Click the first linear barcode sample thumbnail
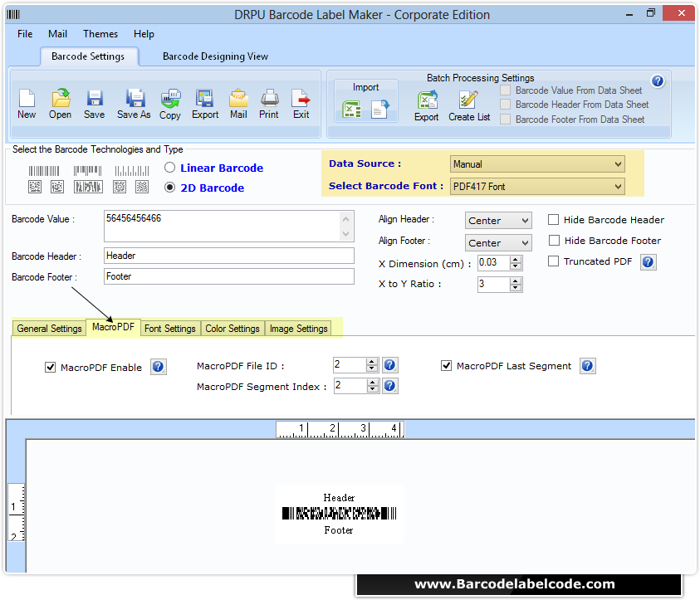The width and height of the screenshot is (700, 600). [x=44, y=171]
